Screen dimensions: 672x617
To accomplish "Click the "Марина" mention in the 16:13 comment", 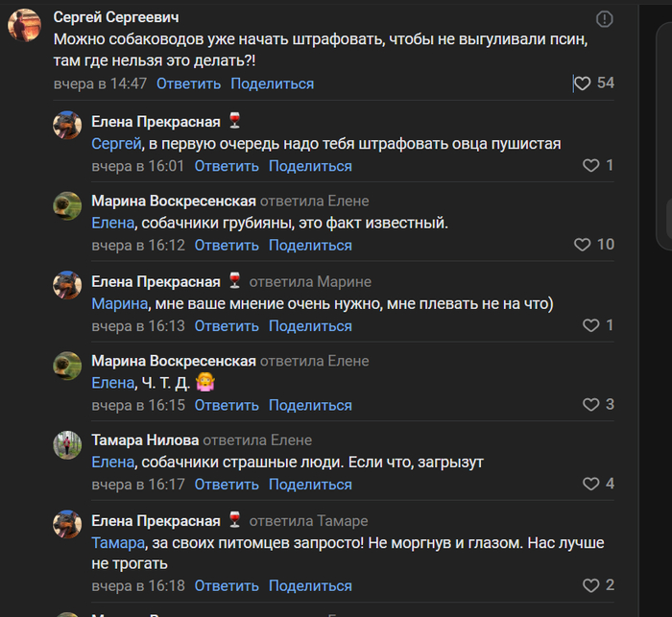I will pos(120,303).
